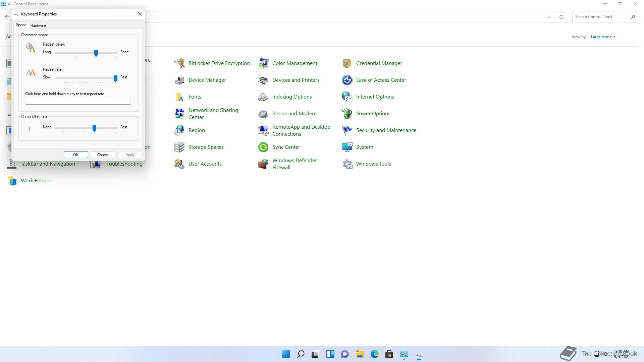Open the Fonts folder icon

[x=179, y=97]
